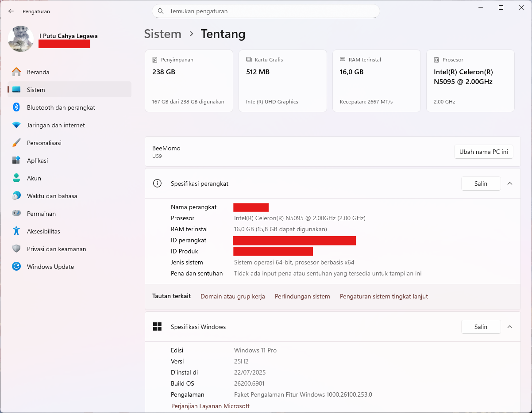Open Perjanjian Layanan Microsoft link
This screenshot has height=413, width=532.
click(210, 406)
